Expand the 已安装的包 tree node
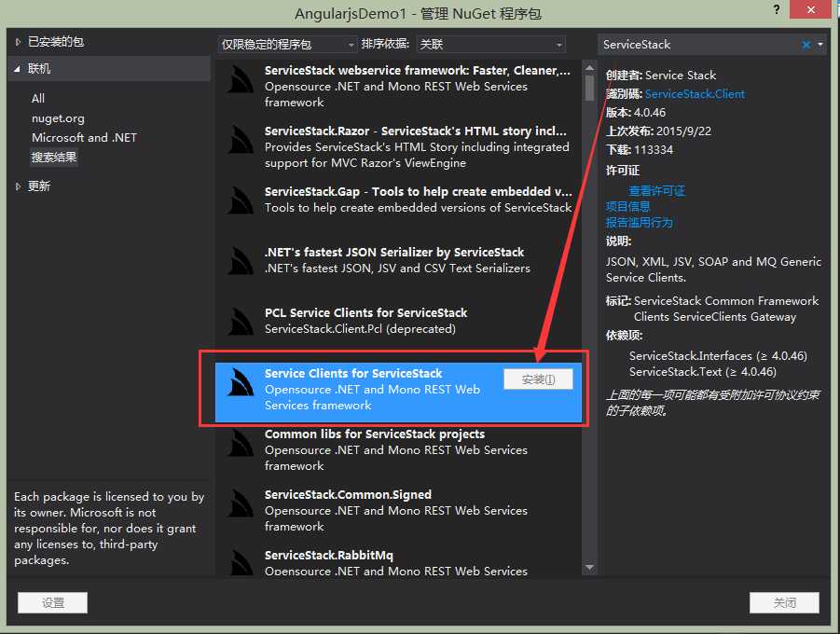This screenshot has width=840, height=634. pyautogui.click(x=18, y=42)
